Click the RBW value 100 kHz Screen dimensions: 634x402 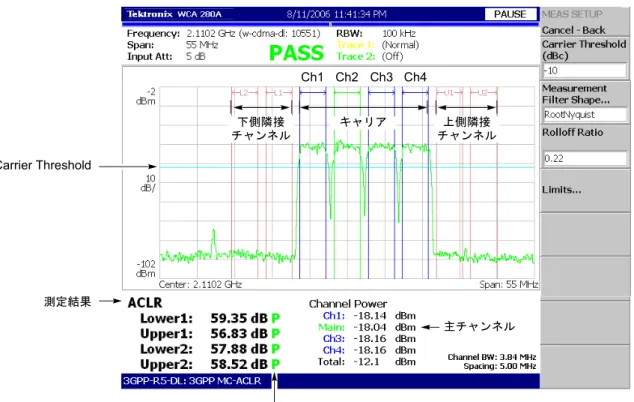tap(399, 34)
